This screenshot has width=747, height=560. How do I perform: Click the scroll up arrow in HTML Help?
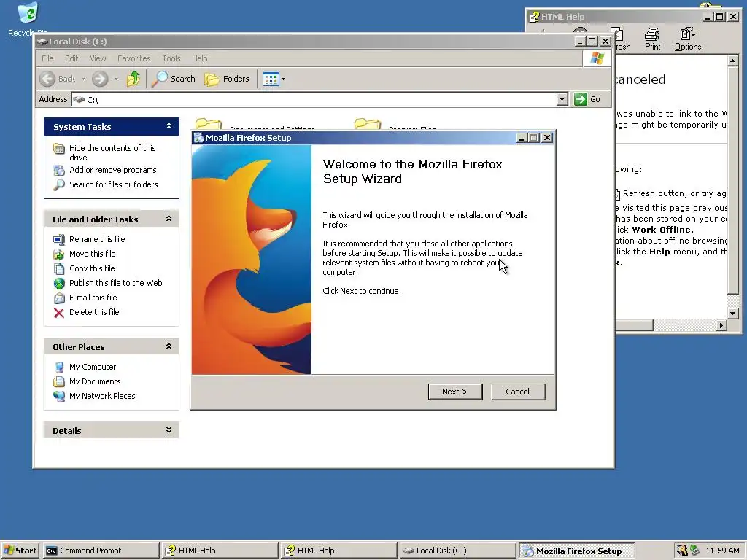732,61
